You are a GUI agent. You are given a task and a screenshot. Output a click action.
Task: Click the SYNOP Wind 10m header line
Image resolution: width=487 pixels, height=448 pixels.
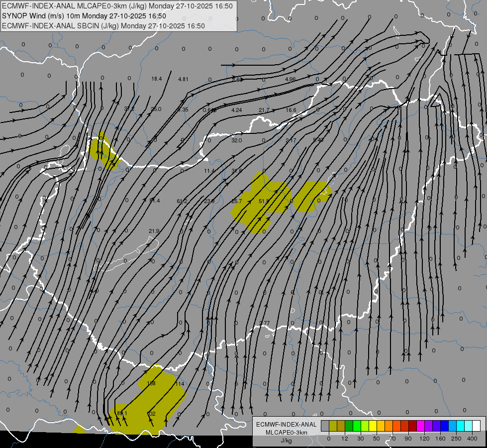click(84, 16)
